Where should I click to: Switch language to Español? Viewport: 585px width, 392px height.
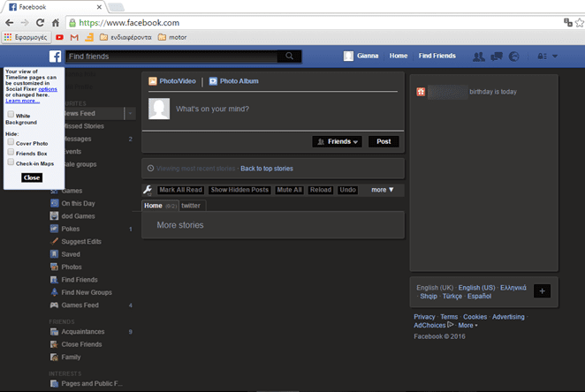480,297
